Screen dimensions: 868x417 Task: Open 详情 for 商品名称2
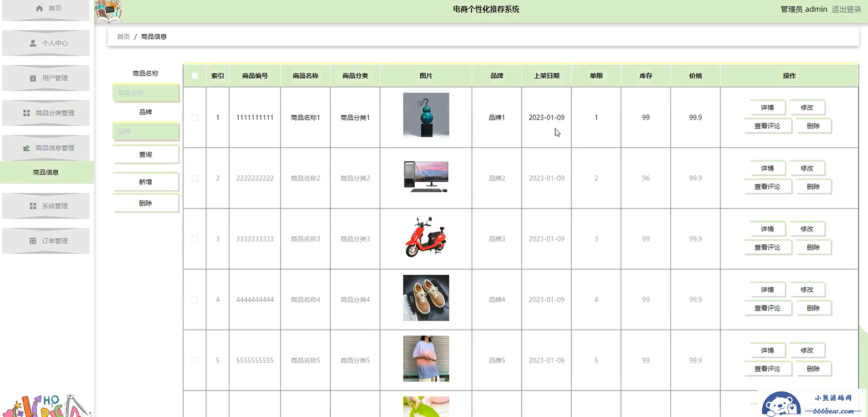pos(767,168)
